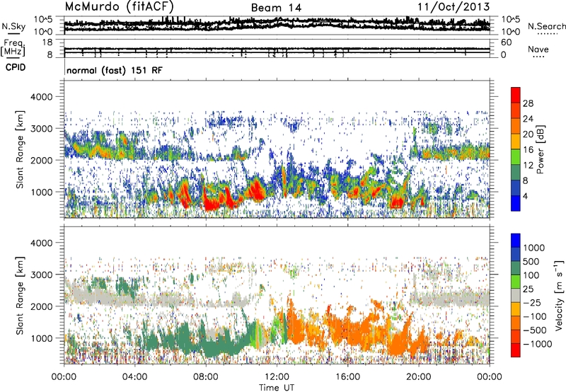Click the N.Sky noise trace panel

click(277, 25)
